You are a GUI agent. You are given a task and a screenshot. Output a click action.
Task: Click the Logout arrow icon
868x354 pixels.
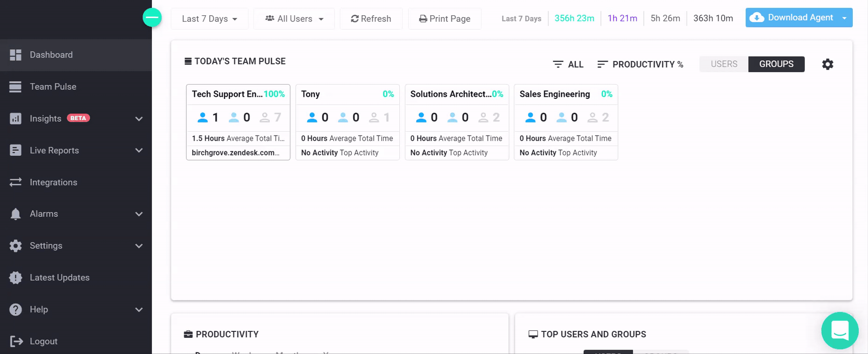pos(16,341)
